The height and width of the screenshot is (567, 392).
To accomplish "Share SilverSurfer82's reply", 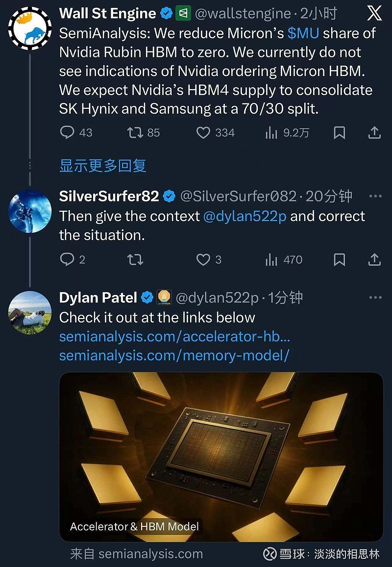I will click(x=374, y=260).
